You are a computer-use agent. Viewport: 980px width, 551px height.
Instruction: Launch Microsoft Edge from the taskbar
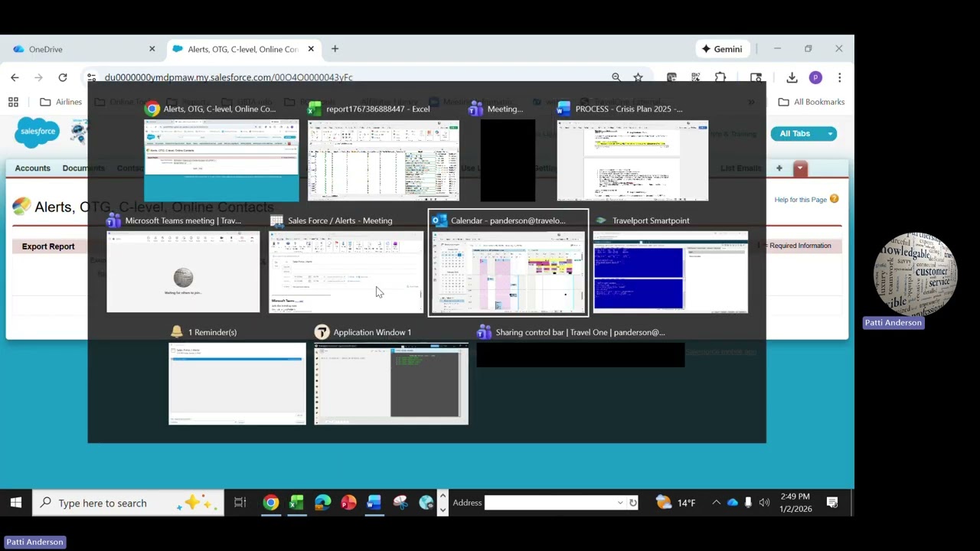click(322, 503)
